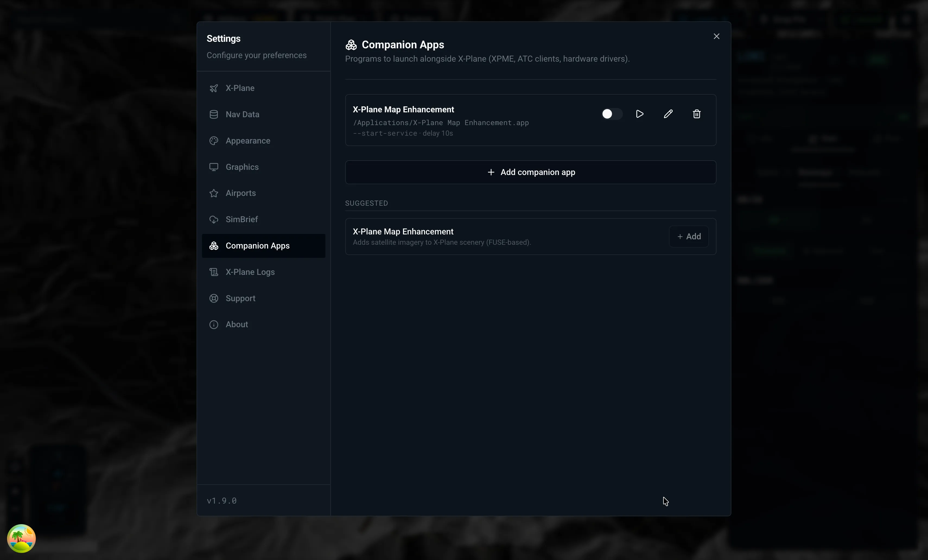Select SimBrief in sidebar

point(263,219)
